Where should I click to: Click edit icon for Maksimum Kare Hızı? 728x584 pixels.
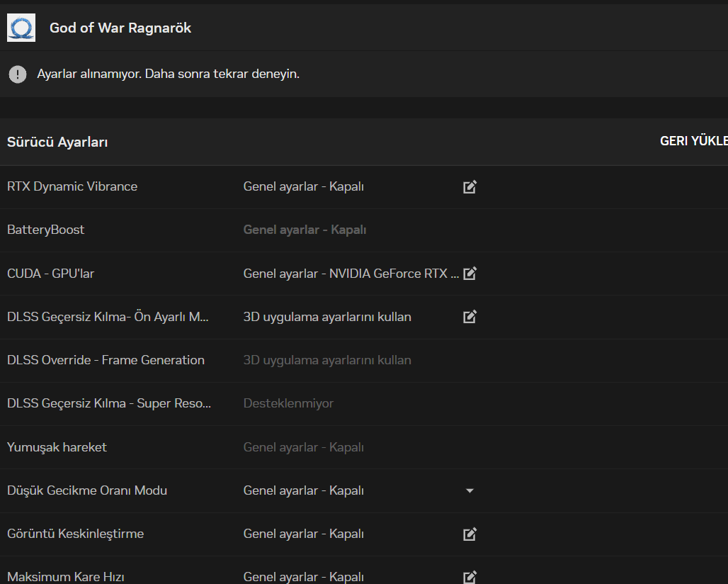(x=470, y=577)
